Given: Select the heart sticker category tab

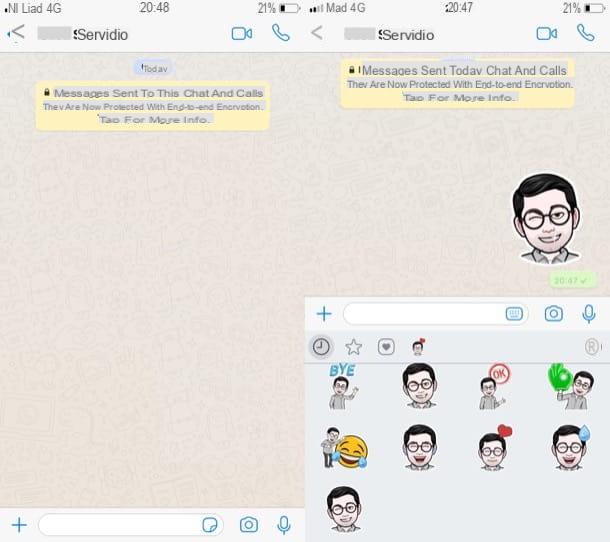Looking at the screenshot, I should 386,347.
